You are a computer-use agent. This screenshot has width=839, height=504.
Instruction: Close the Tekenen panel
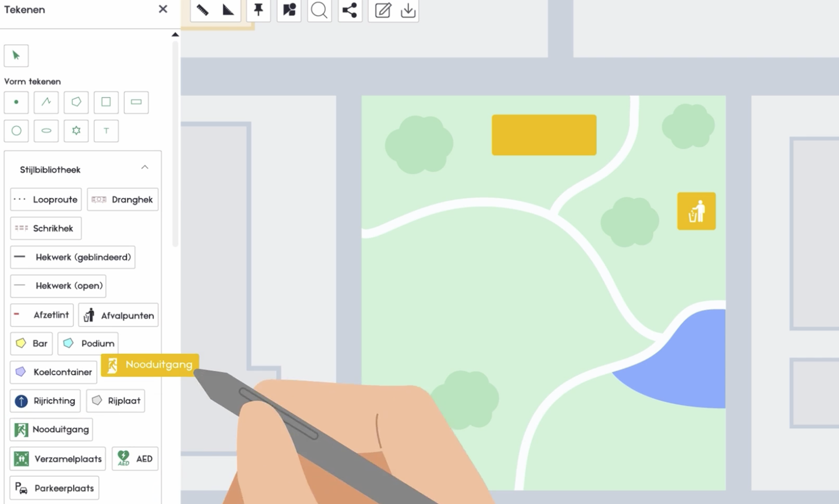[163, 9]
